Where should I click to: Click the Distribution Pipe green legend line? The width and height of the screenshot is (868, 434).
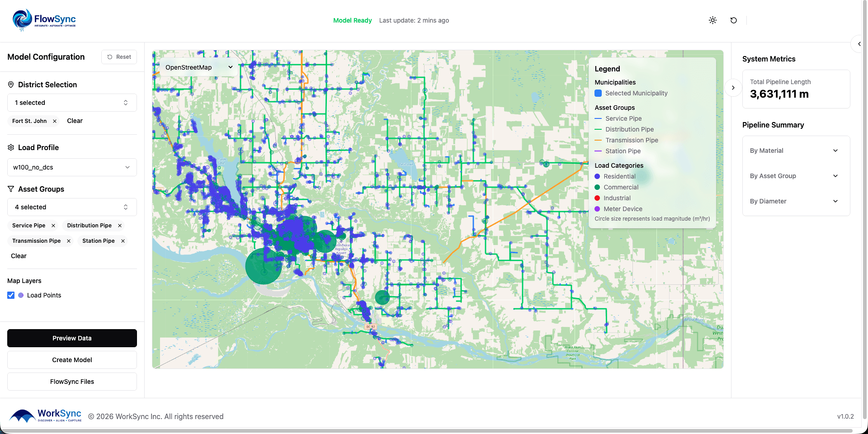pos(598,129)
